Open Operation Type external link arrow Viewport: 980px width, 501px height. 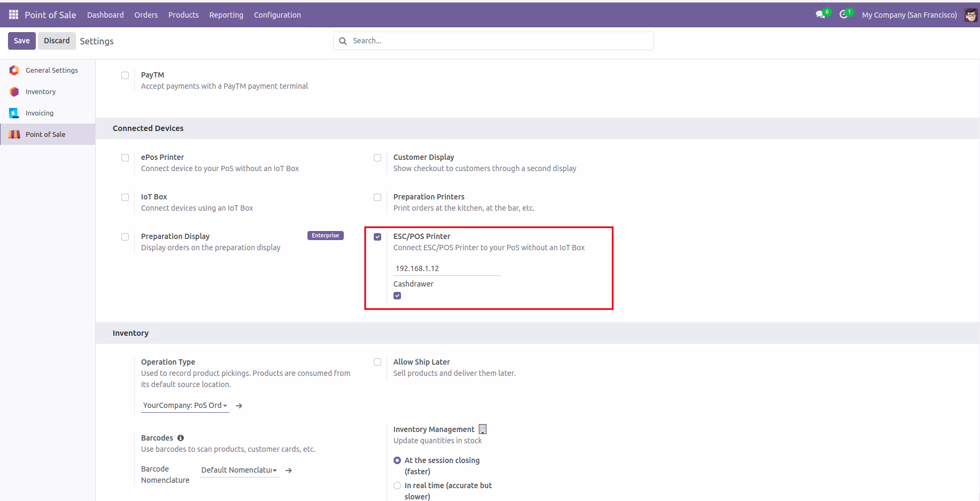(x=239, y=406)
